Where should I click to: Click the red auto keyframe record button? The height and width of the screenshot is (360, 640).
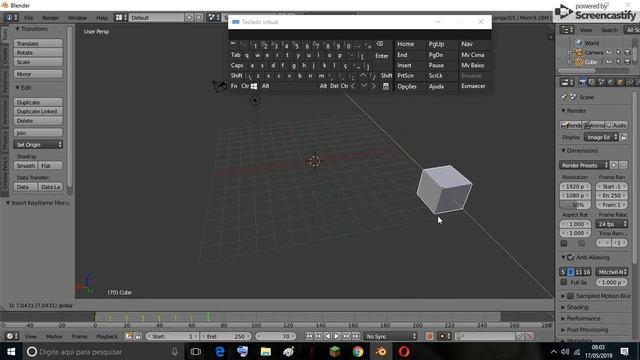click(429, 336)
